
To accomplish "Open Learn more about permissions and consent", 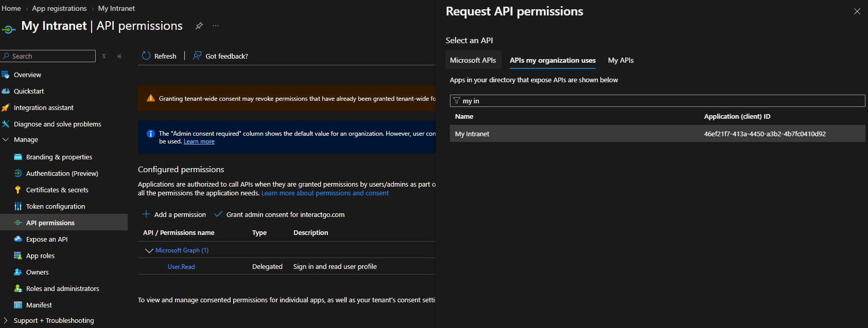I will point(325,193).
